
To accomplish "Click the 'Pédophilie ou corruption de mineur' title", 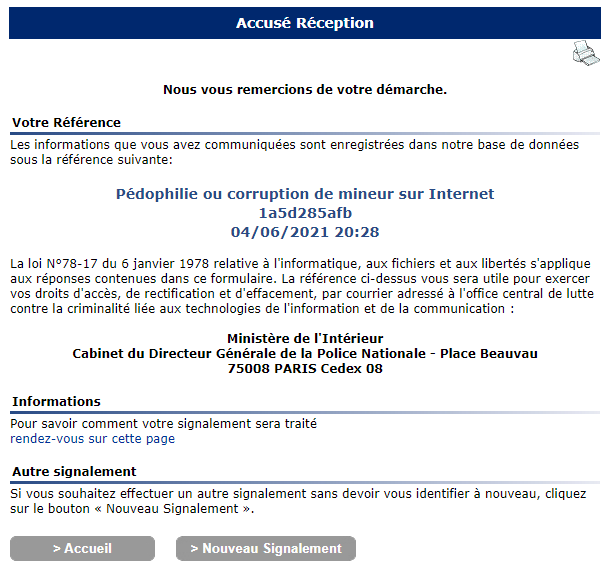I will (x=305, y=194).
